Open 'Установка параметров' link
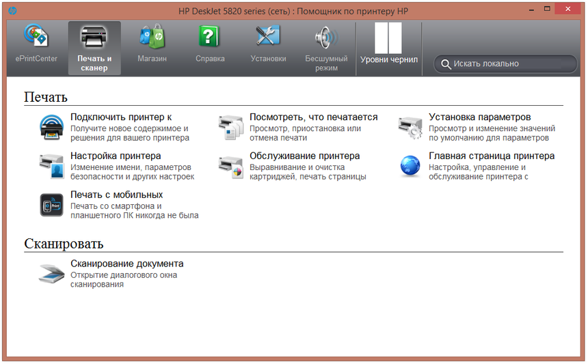The height and width of the screenshot is (364, 588). pyautogui.click(x=479, y=117)
